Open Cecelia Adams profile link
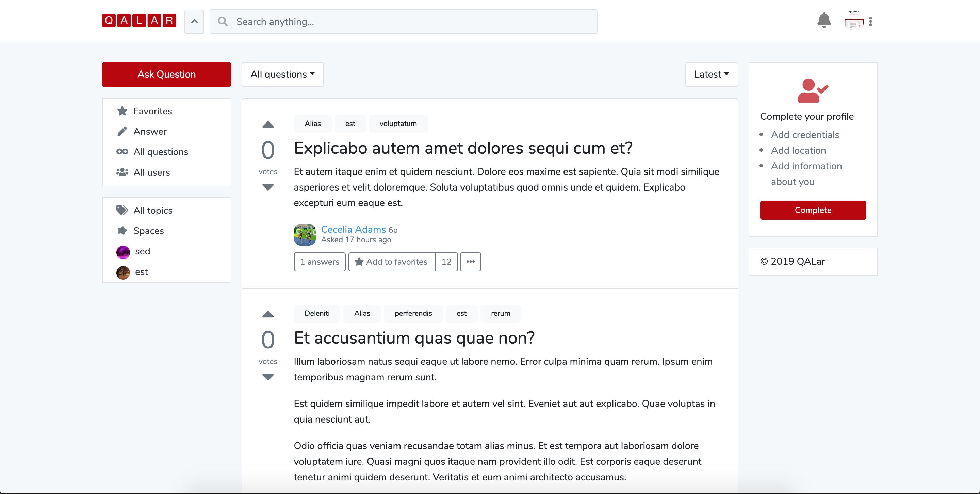This screenshot has height=494, width=980. [x=353, y=229]
